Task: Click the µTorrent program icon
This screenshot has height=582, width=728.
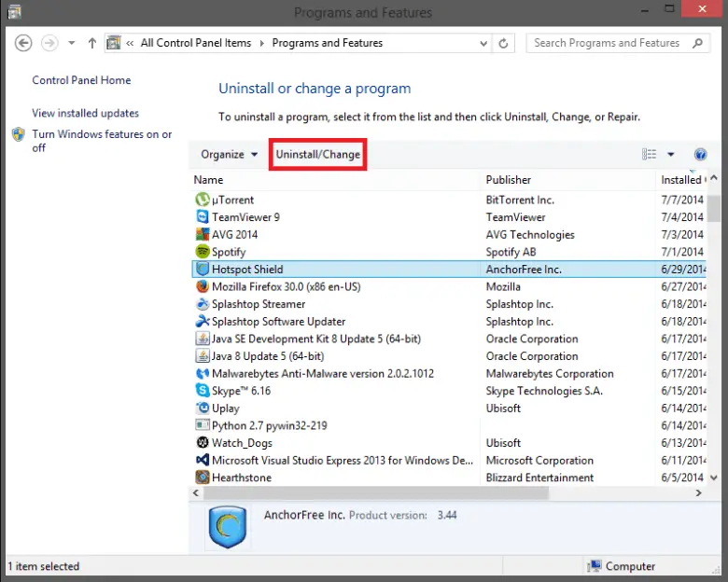Action: pos(203,200)
